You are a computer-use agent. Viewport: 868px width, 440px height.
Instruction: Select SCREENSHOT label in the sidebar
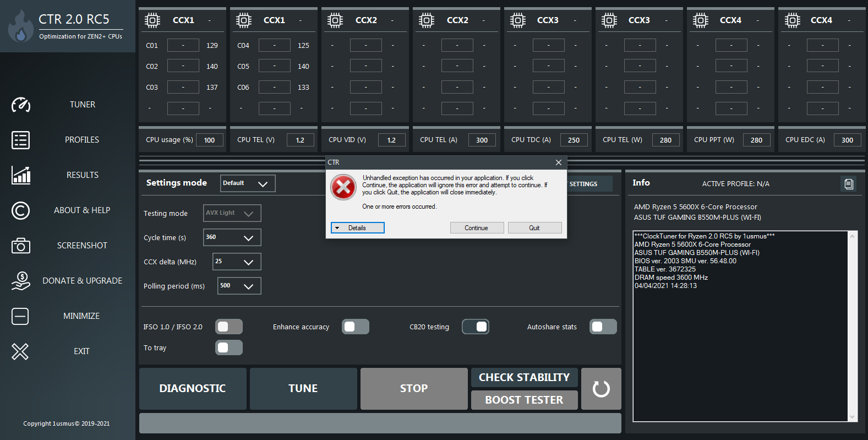(82, 246)
